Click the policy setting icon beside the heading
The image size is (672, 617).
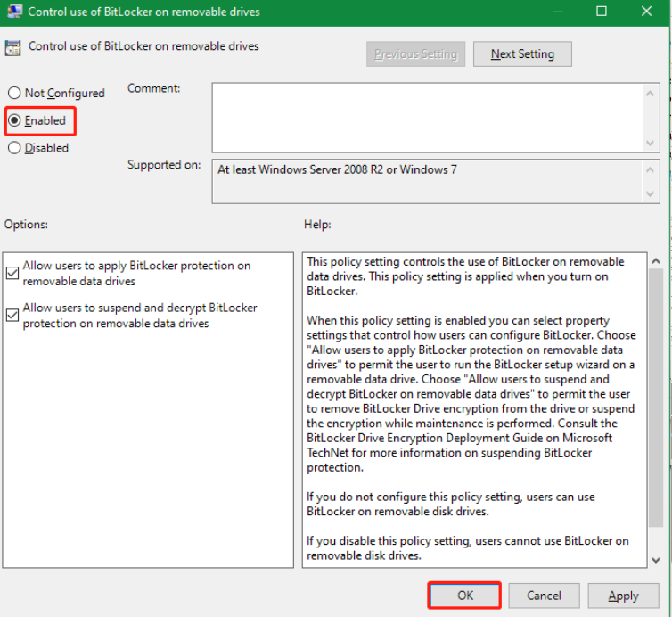point(12,47)
